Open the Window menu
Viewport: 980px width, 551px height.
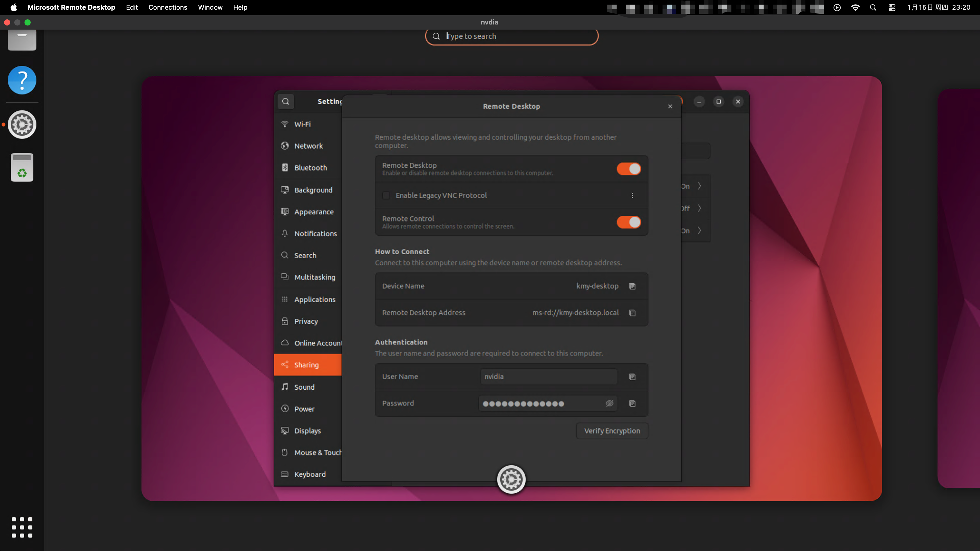tap(210, 7)
